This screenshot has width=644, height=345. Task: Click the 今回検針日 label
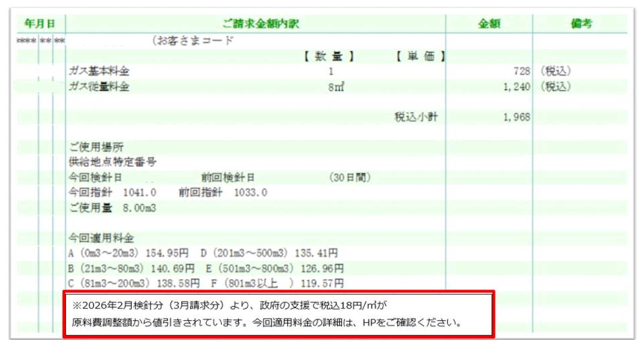[95, 178]
